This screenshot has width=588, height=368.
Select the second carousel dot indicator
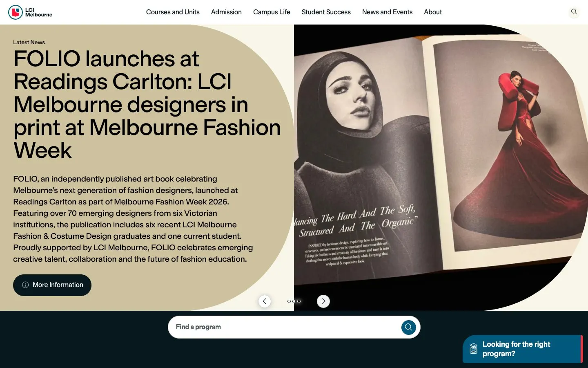pyautogui.click(x=294, y=301)
